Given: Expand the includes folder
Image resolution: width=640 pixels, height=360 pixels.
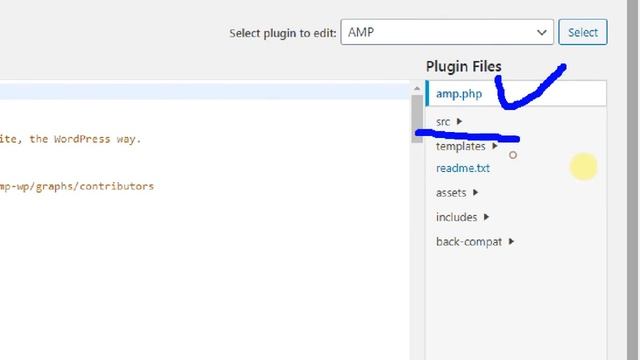Looking at the screenshot, I should click(462, 217).
